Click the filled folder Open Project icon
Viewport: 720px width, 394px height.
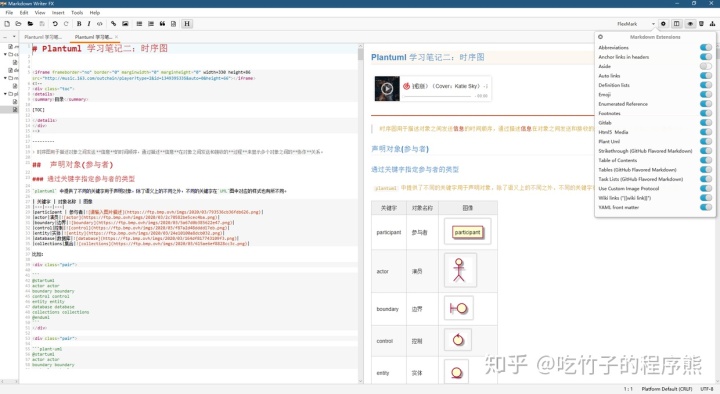[x=30, y=24]
